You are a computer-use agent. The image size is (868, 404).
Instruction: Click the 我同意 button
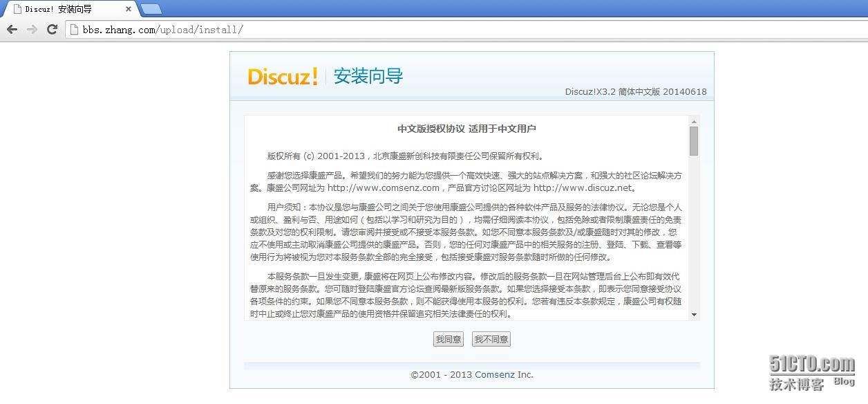tap(449, 339)
